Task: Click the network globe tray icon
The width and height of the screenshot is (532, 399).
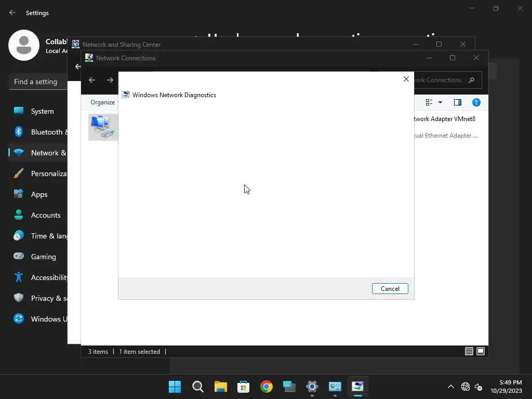Action: [465, 387]
